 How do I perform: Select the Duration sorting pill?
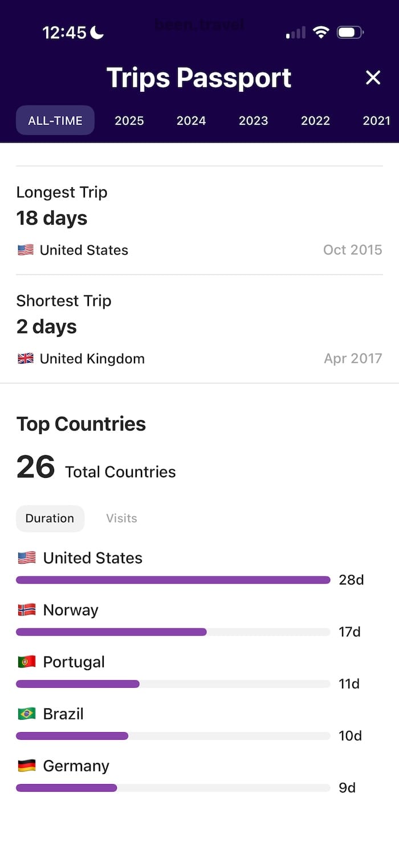[x=50, y=518]
